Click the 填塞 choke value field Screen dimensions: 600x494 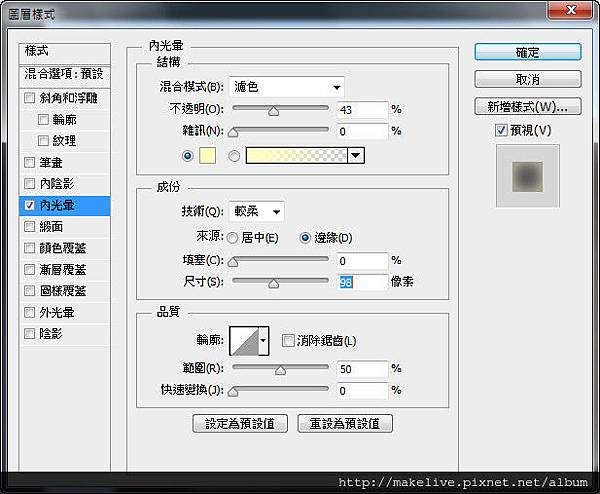pyautogui.click(x=362, y=261)
